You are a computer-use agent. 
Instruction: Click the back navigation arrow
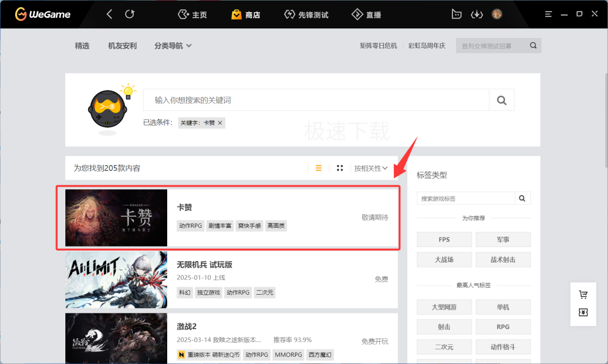109,14
